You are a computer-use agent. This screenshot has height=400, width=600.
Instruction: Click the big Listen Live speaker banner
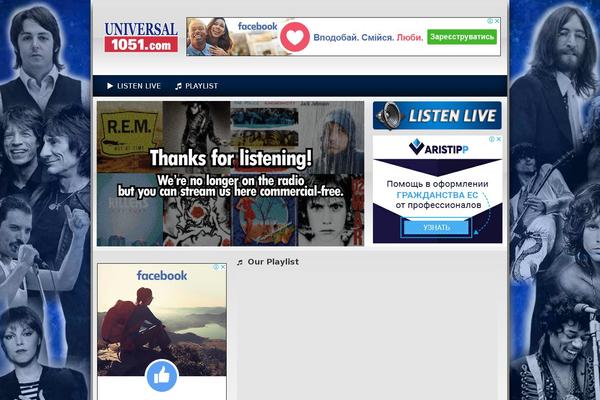tap(437, 116)
